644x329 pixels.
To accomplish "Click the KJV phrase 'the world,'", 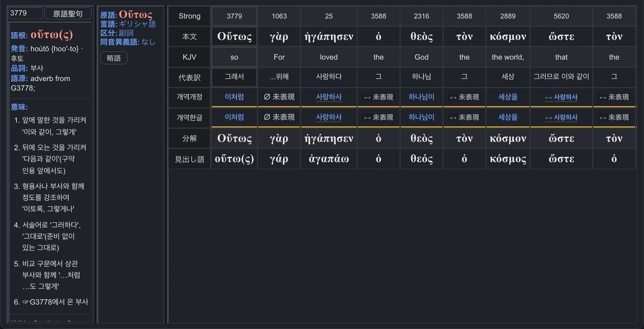I will tap(508, 57).
